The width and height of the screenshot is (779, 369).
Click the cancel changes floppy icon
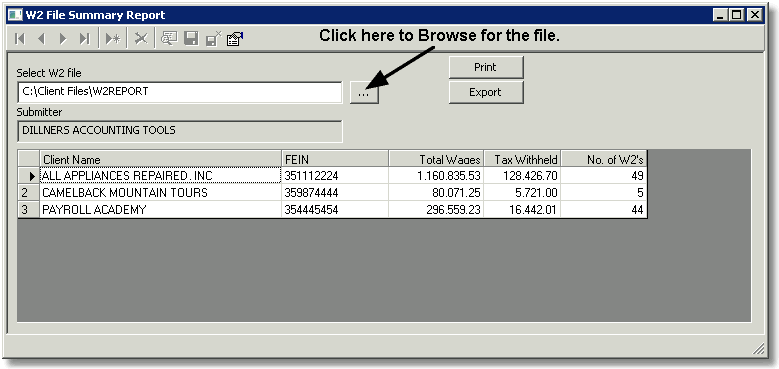213,39
